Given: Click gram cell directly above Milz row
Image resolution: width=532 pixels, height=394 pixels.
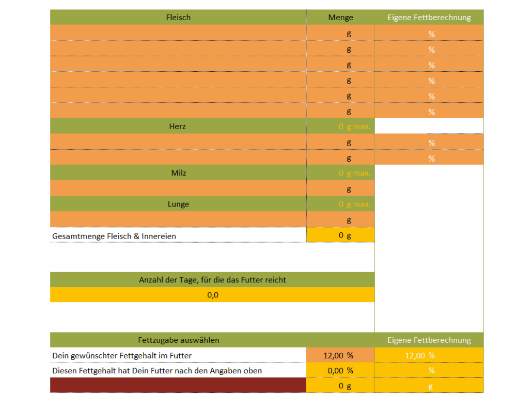Looking at the screenshot, I should pos(341,157).
